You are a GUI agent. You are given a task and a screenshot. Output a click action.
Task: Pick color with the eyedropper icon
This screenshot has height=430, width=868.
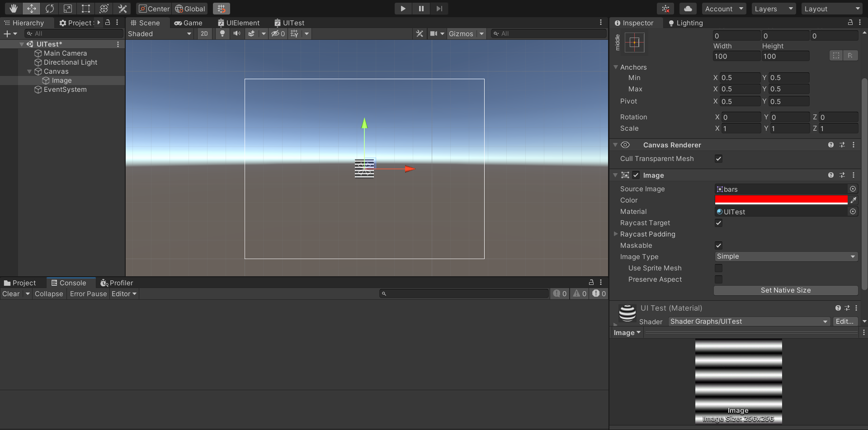pos(854,200)
